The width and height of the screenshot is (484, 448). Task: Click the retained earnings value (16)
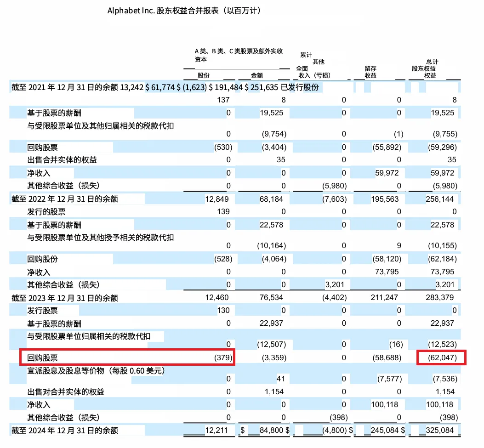point(396,344)
